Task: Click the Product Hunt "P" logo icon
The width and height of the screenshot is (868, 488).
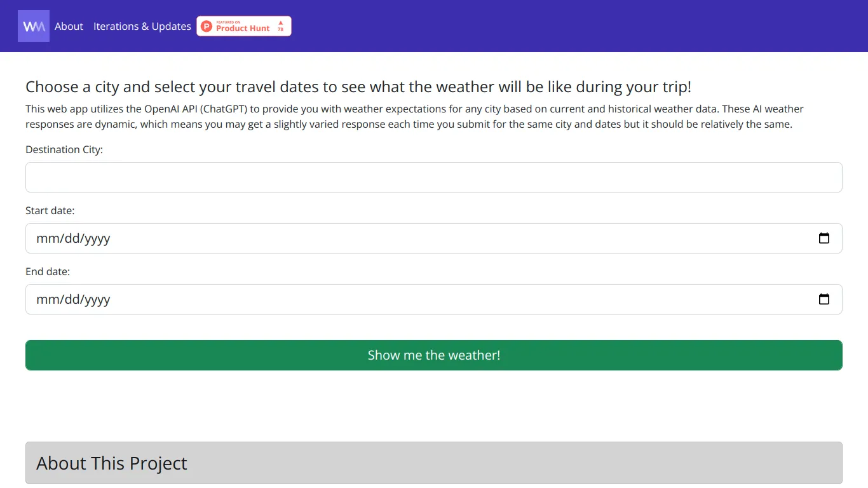Action: [x=206, y=26]
